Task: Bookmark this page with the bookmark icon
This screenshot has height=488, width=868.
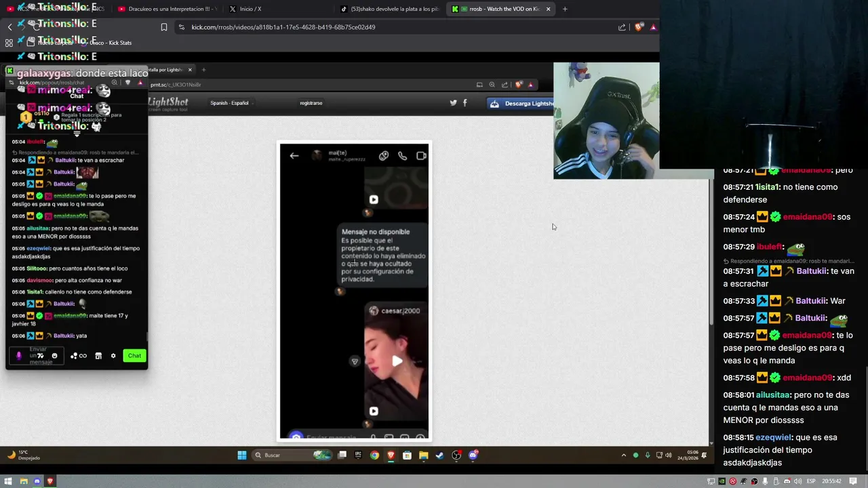Action: click(x=164, y=27)
